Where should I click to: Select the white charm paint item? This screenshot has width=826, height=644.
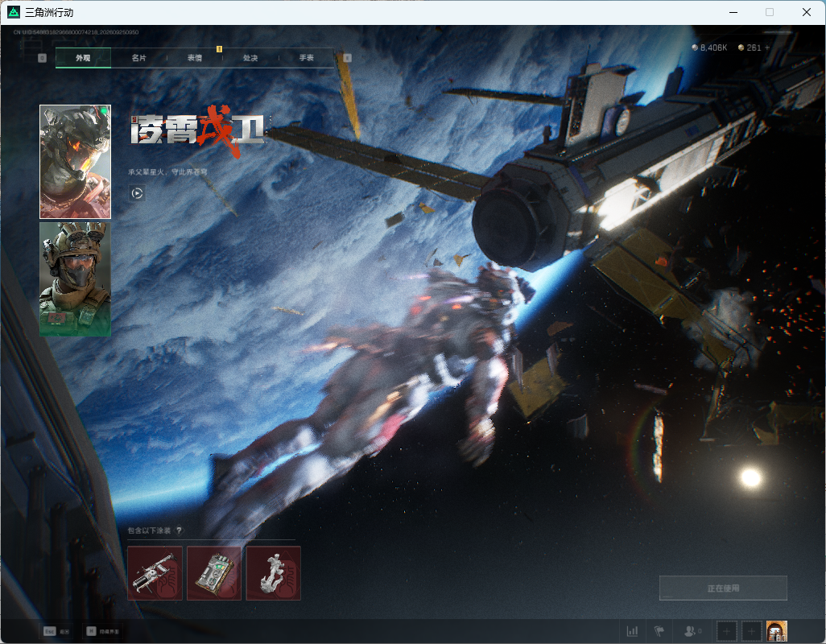[x=274, y=573]
